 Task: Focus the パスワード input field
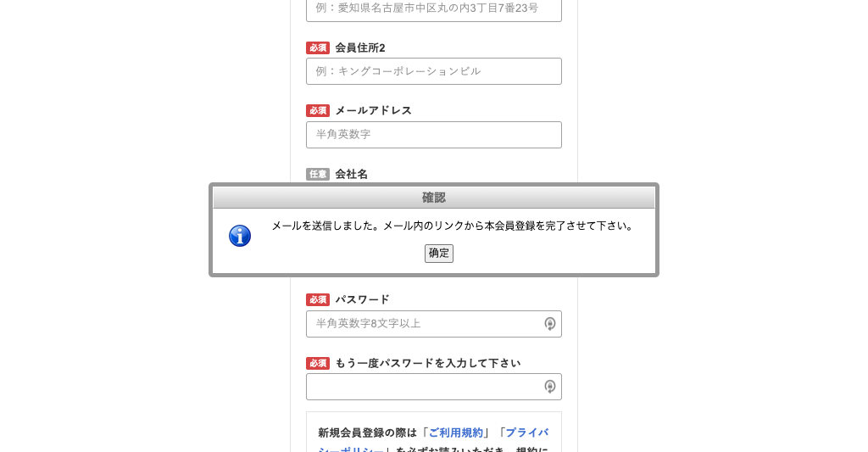(x=433, y=324)
